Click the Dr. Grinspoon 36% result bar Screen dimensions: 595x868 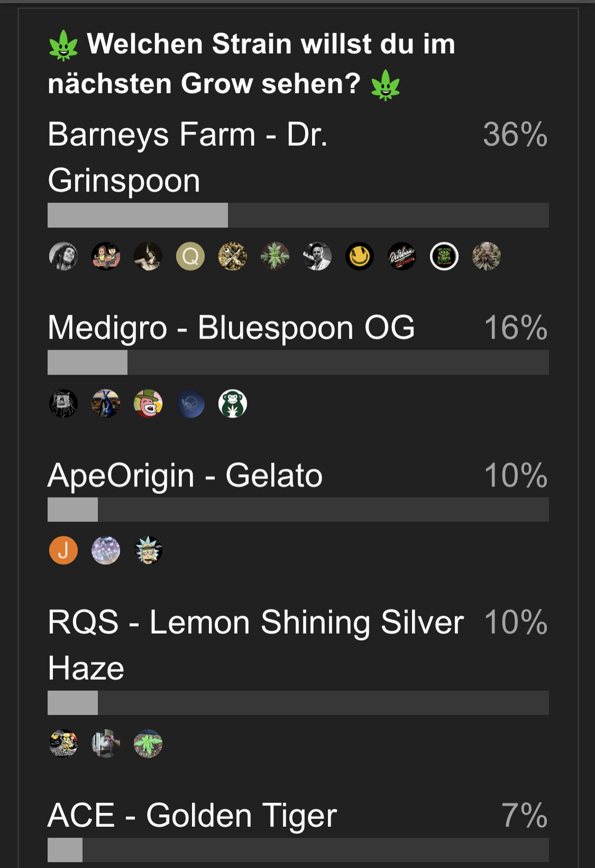(x=298, y=215)
